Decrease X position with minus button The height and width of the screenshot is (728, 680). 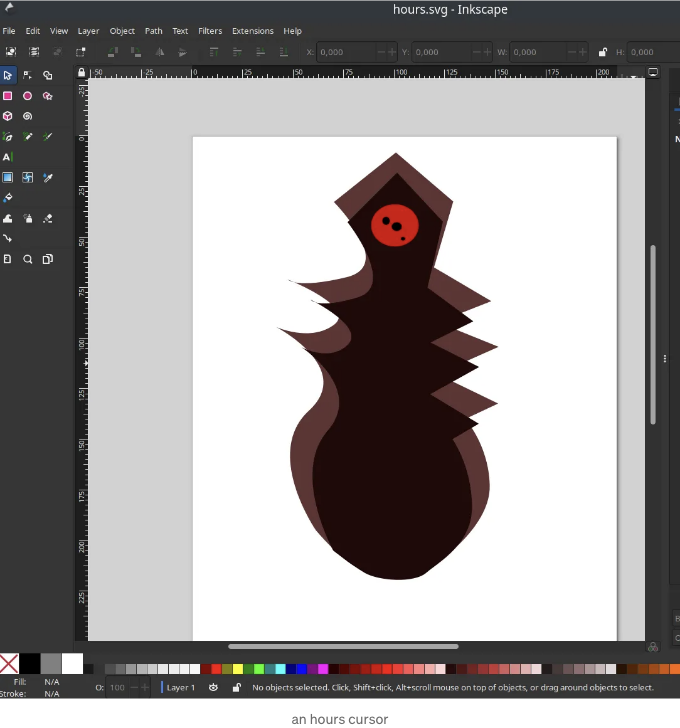(382, 52)
